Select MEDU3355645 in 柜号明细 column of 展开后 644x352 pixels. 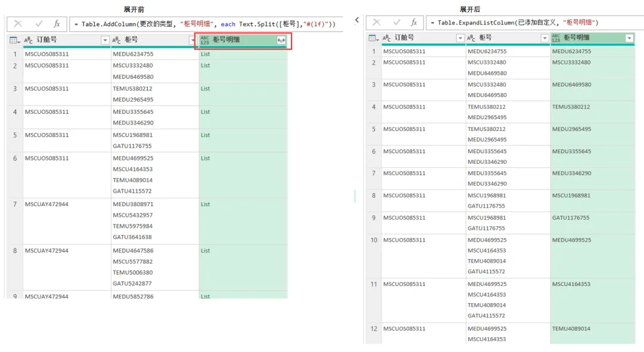pyautogui.click(x=571, y=151)
